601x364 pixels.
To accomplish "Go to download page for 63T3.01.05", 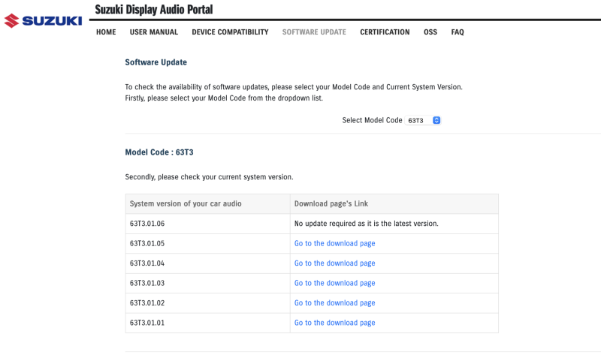I will click(x=334, y=243).
